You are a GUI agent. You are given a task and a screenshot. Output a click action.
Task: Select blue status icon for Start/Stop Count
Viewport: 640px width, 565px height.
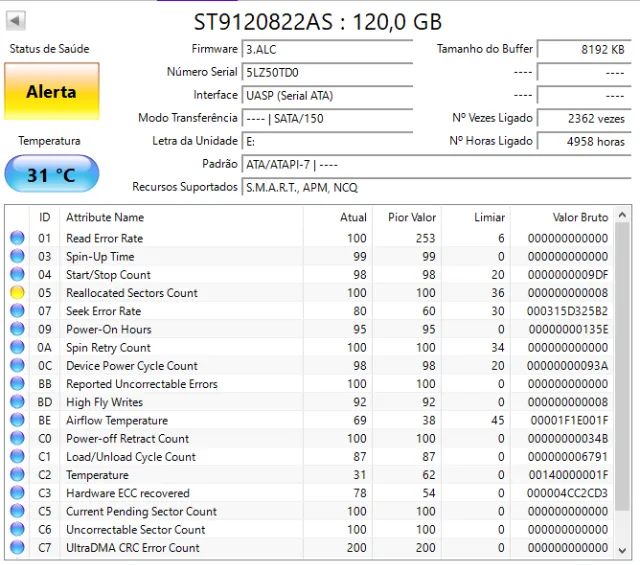coord(17,274)
